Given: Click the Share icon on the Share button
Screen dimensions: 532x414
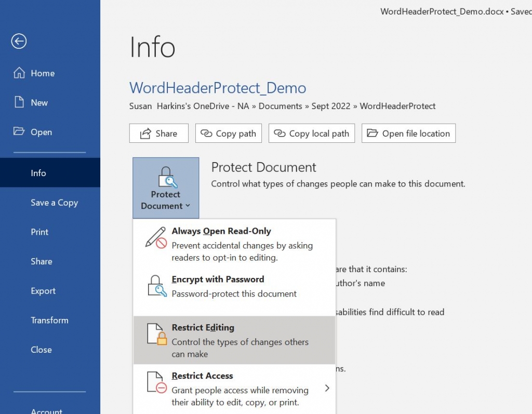Looking at the screenshot, I should click(147, 133).
